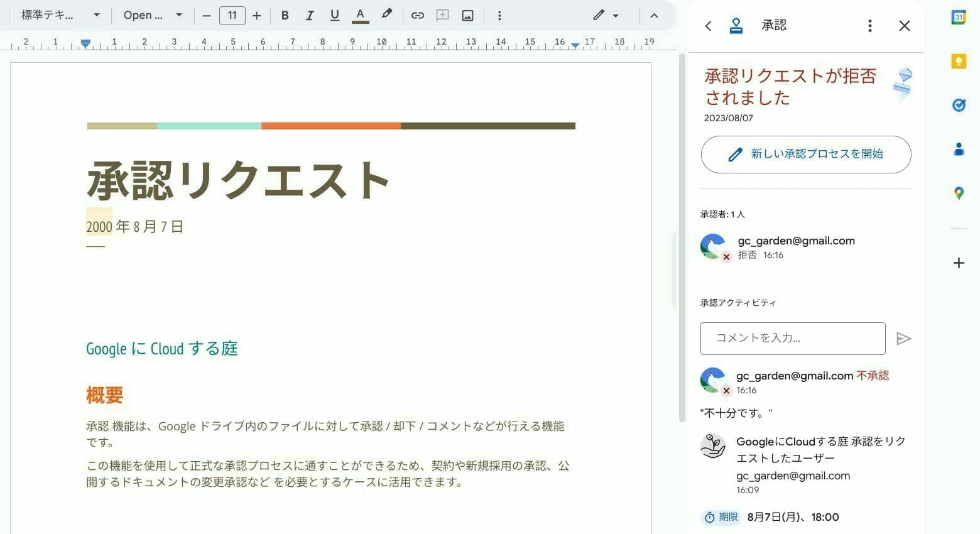
Task: Click the deadline text 8月7日(月)、18:00
Action: click(x=793, y=517)
